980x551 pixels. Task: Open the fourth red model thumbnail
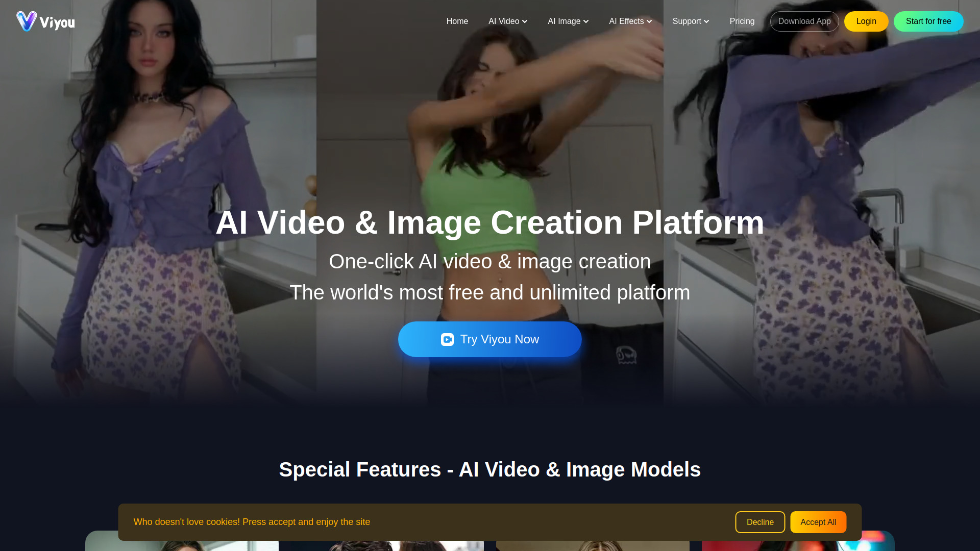pos(797,545)
